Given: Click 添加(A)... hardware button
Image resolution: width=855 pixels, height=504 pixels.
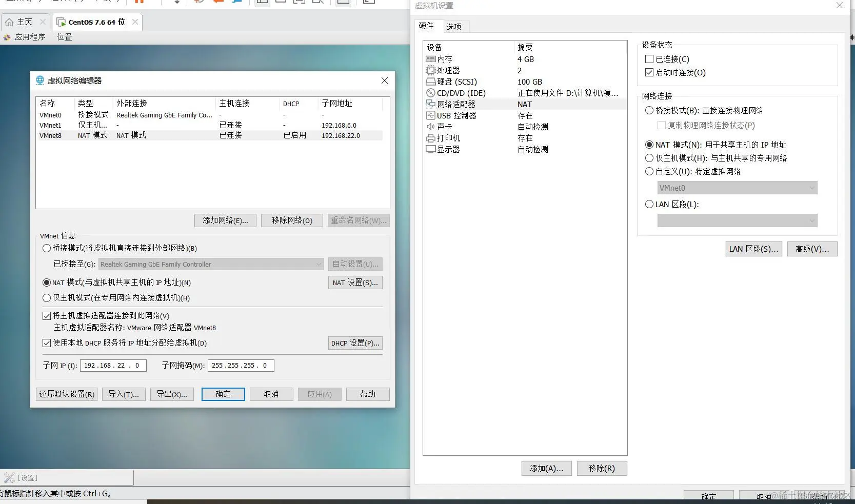Looking at the screenshot, I should tap(546, 468).
